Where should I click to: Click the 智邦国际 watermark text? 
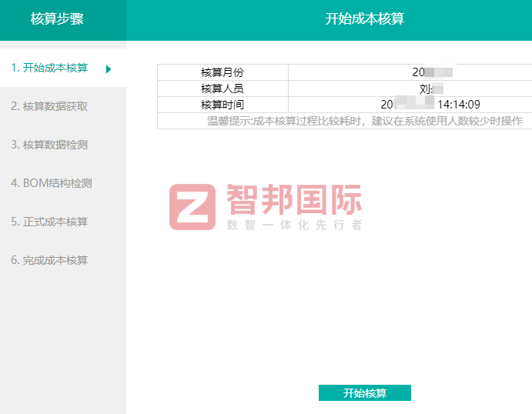[293, 200]
